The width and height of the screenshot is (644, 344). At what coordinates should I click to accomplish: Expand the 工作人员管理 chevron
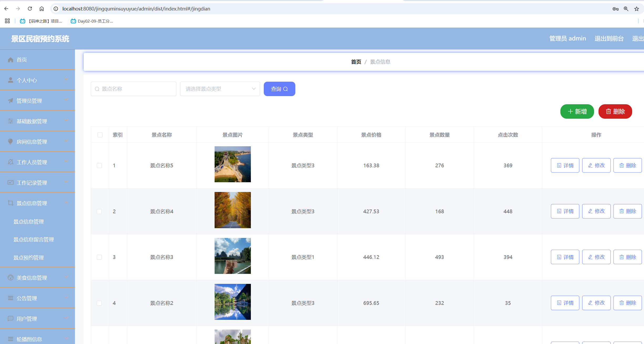(x=66, y=161)
